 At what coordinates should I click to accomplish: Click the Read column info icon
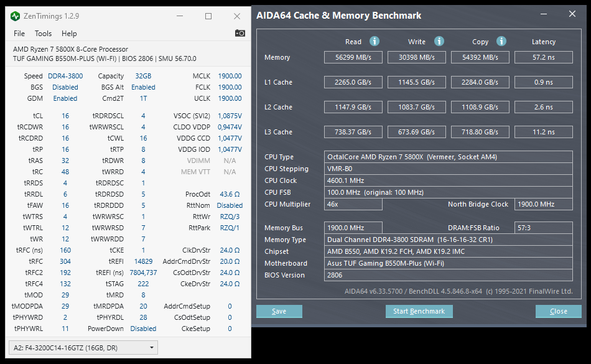375,41
